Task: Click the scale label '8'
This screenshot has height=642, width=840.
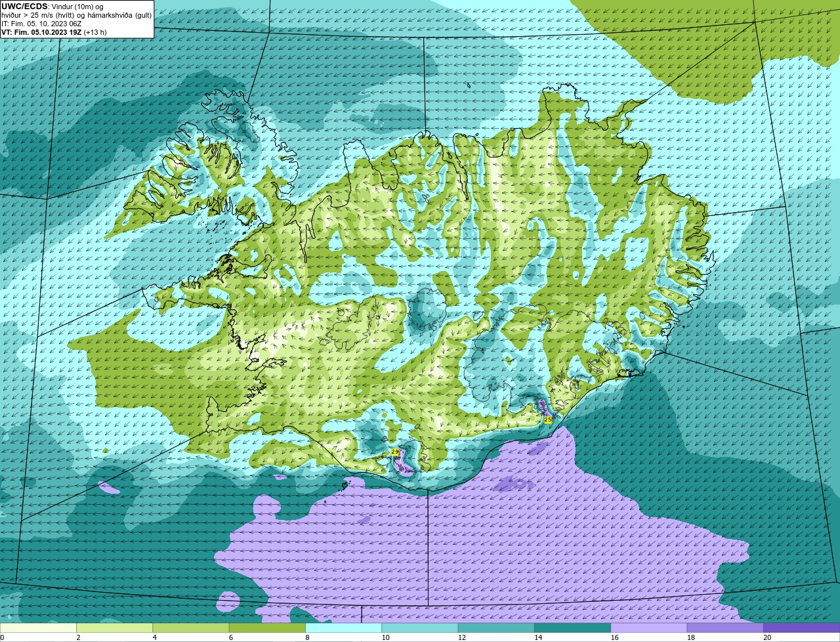Action: point(308,637)
